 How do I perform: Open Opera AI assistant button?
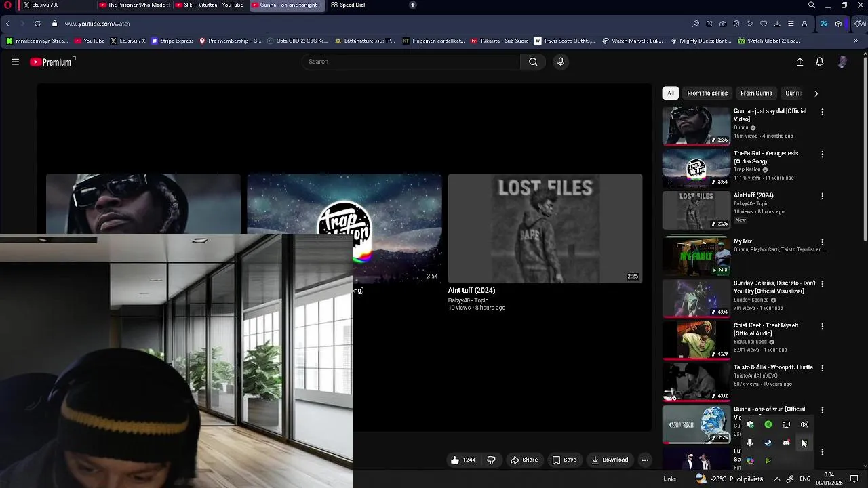[x=859, y=24]
